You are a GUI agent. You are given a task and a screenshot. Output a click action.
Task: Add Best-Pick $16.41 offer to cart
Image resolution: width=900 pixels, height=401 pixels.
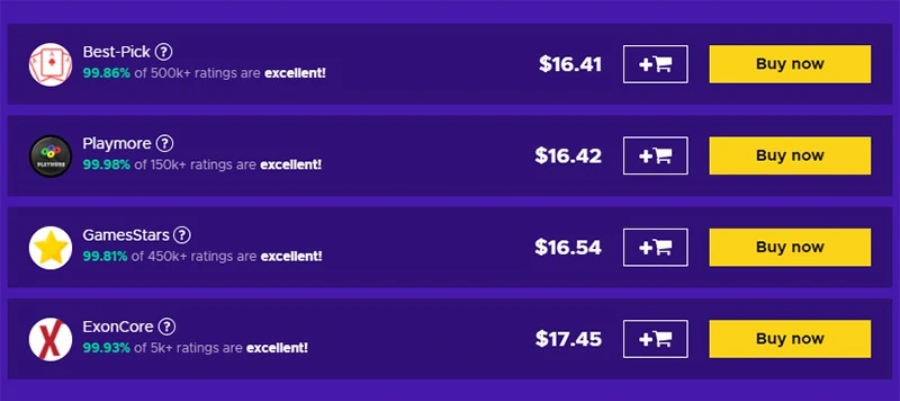point(655,64)
